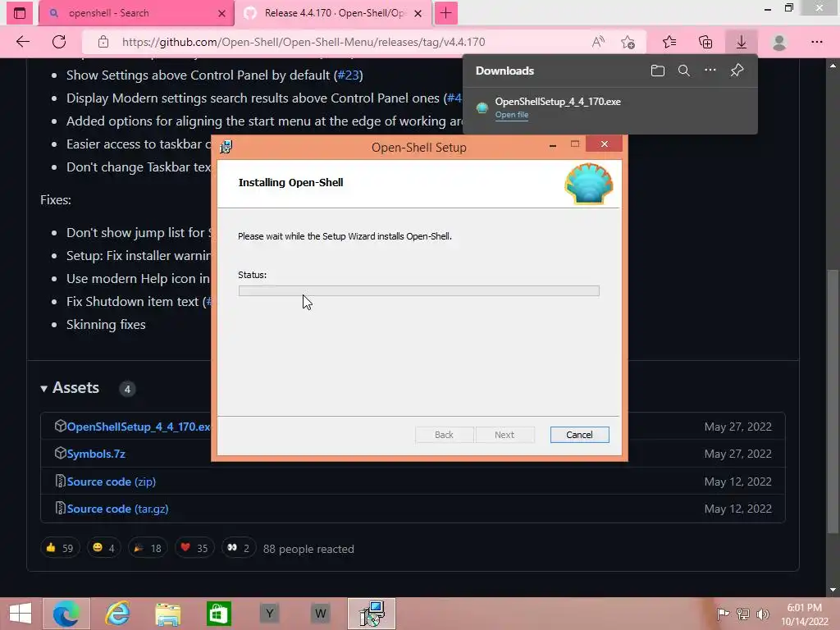
Task: Go back with the browser back arrow
Action: [x=23, y=42]
